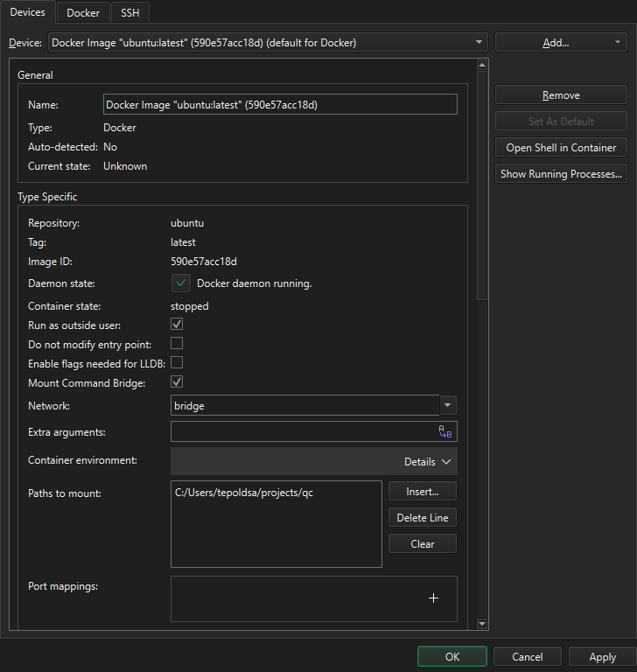Viewport: 637px width, 672px height.
Task: Open the Network bridge dropdown arrow
Action: point(448,405)
